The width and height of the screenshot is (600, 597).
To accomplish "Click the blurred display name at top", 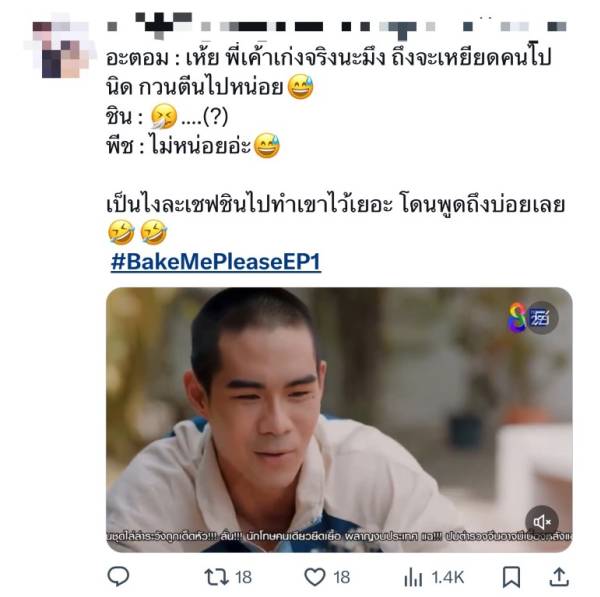I will 337,26.
